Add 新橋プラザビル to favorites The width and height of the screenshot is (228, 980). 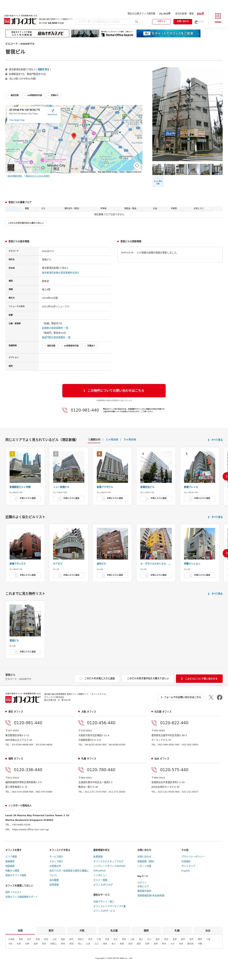click(112, 498)
